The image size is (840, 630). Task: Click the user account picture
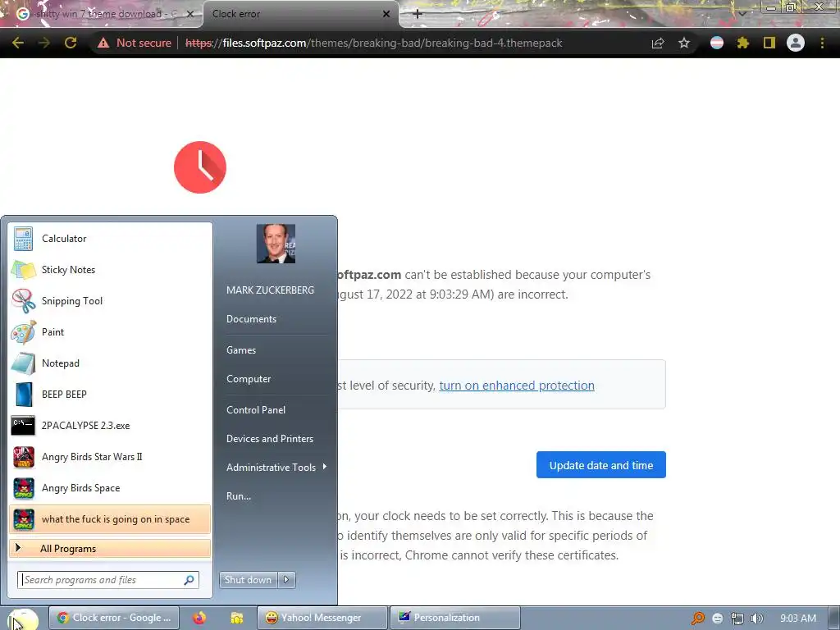[276, 244]
